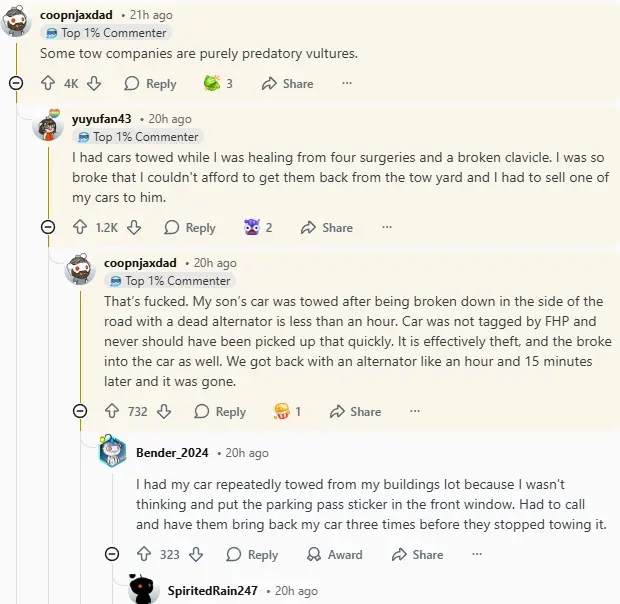Downvote the comment with 4K votes
Image resolution: width=620 pixels, height=604 pixels.
tap(94, 84)
